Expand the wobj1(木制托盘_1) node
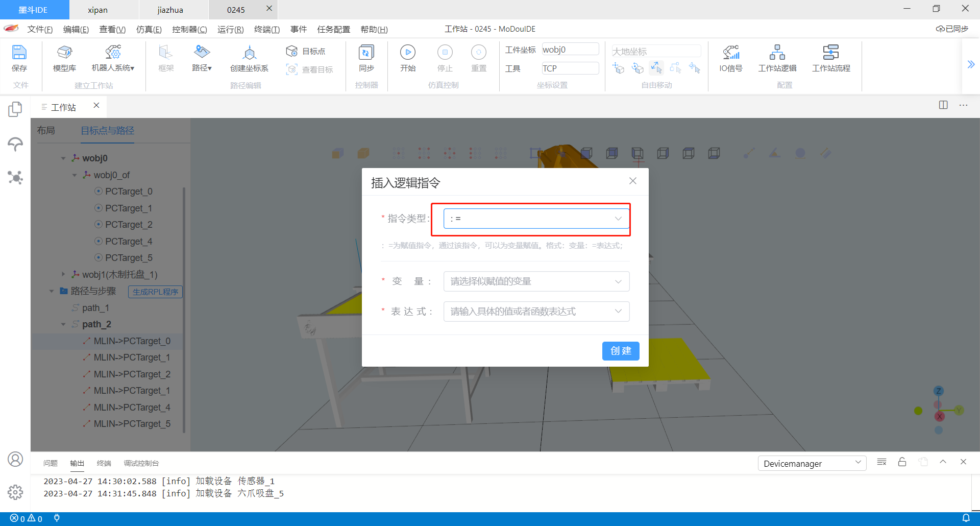Screen dimensions: 980x526 pyautogui.click(x=63, y=274)
